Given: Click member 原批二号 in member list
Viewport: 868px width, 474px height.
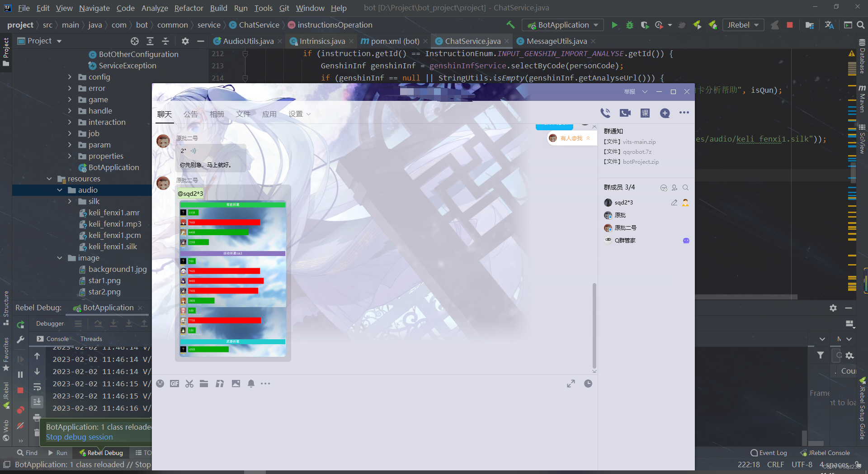Looking at the screenshot, I should 625,228.
